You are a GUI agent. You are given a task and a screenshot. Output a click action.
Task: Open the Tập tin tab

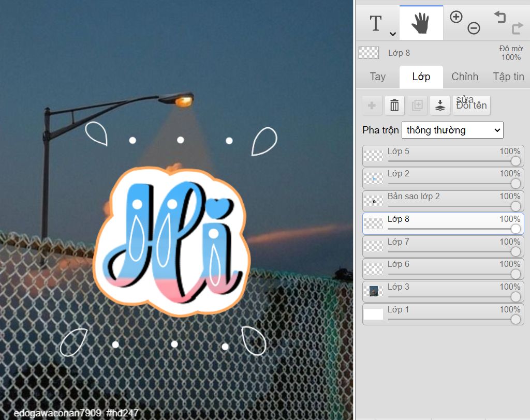508,77
